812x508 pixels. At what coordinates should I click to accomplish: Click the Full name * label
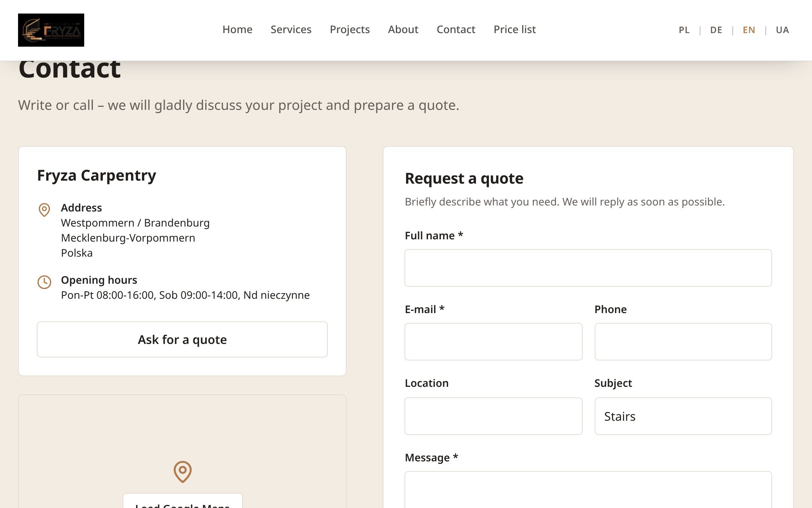click(x=434, y=236)
